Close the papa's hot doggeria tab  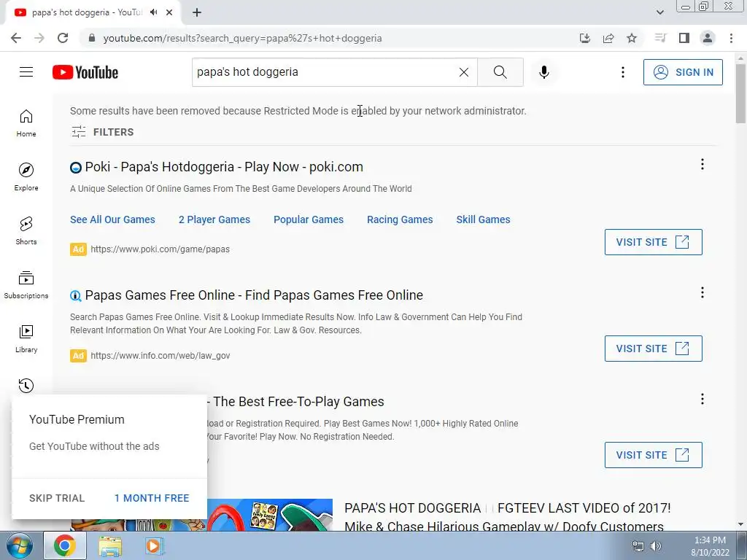(169, 12)
